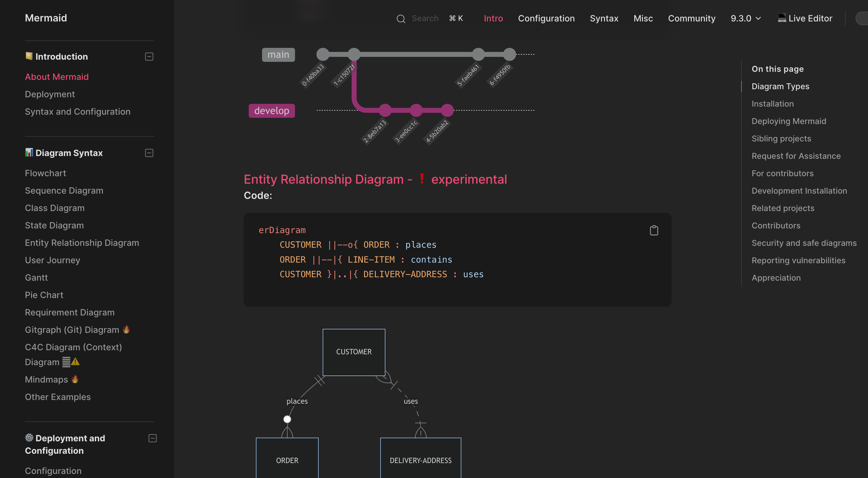Collapse the Introduction sidebar section

pyautogui.click(x=149, y=57)
